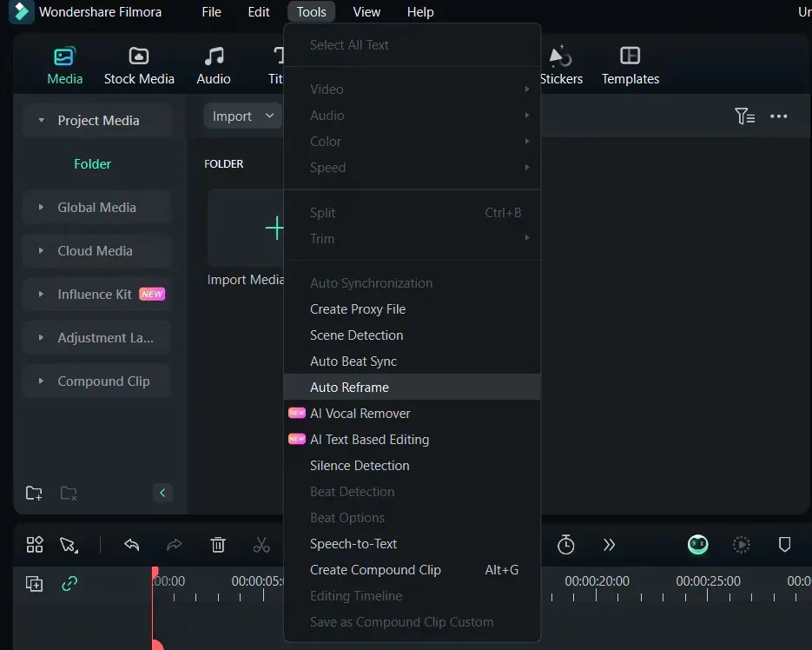Choose Silence Detection
This screenshot has height=650, width=812.
click(413, 466)
